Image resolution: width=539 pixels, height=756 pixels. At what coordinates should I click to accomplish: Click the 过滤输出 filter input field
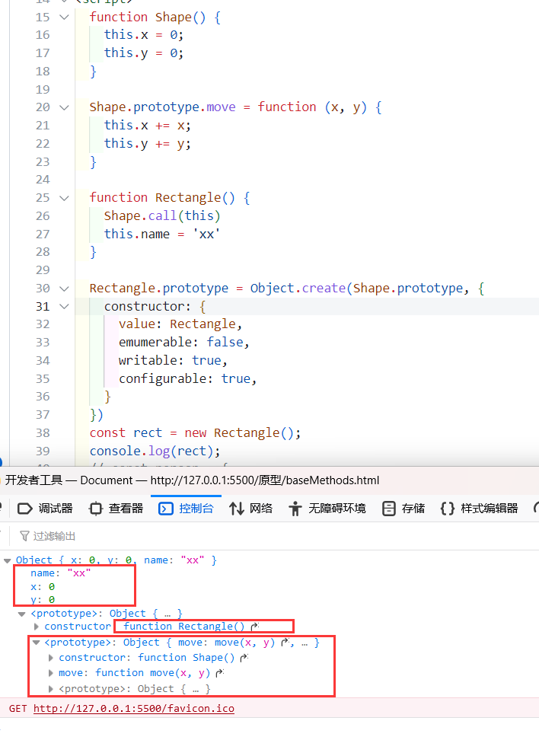click(54, 536)
